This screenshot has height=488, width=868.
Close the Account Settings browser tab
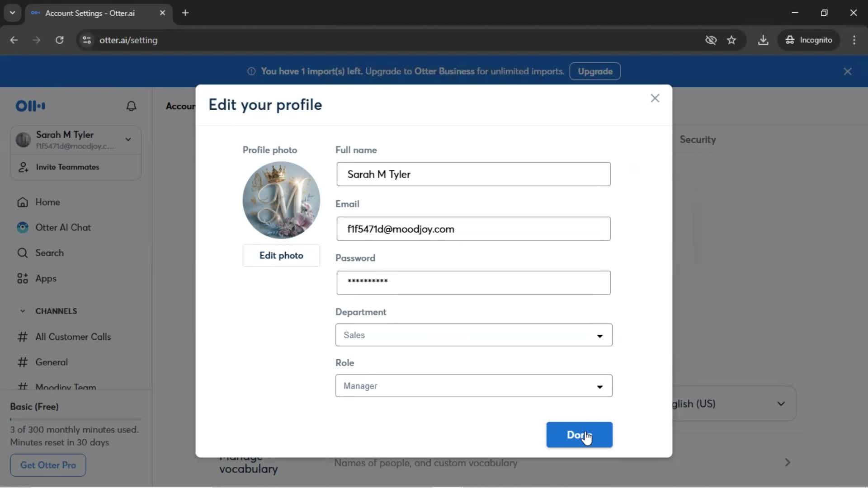pyautogui.click(x=162, y=13)
